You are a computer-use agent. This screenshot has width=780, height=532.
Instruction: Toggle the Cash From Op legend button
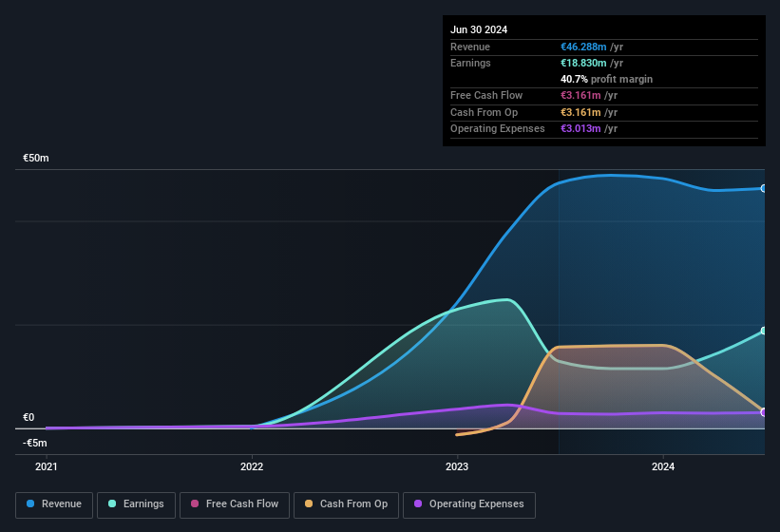point(346,504)
